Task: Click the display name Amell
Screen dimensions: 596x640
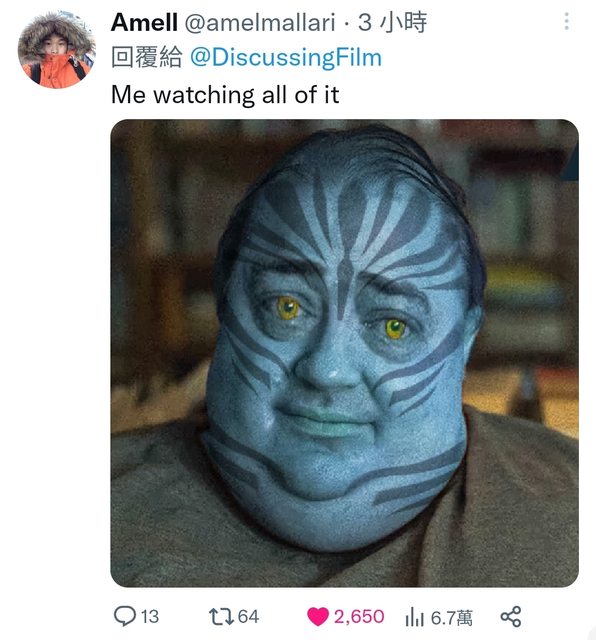Action: (x=144, y=22)
